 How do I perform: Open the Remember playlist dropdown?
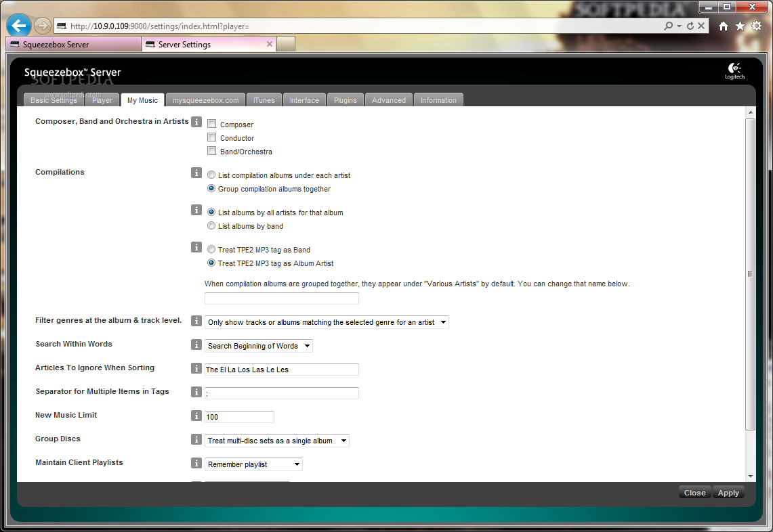pos(253,464)
